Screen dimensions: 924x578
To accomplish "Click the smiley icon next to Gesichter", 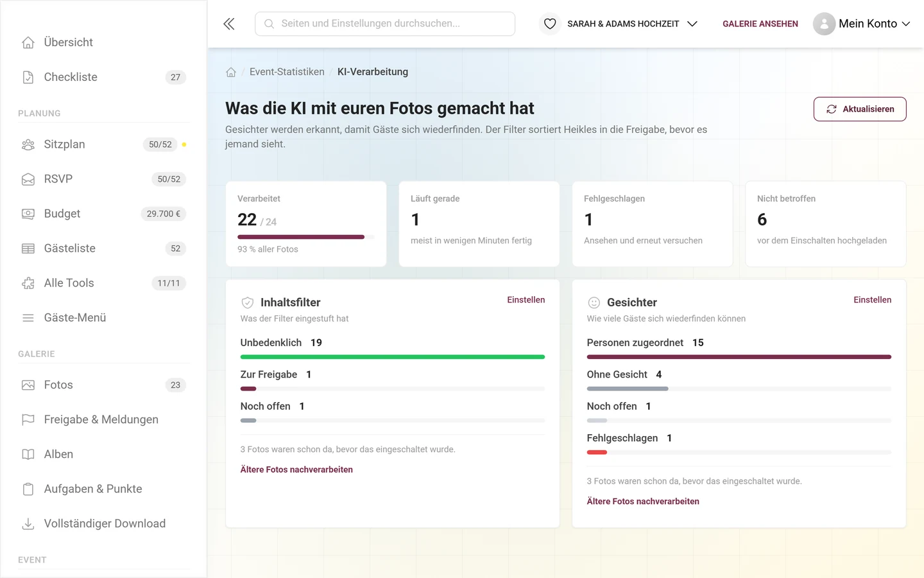I will (x=594, y=302).
